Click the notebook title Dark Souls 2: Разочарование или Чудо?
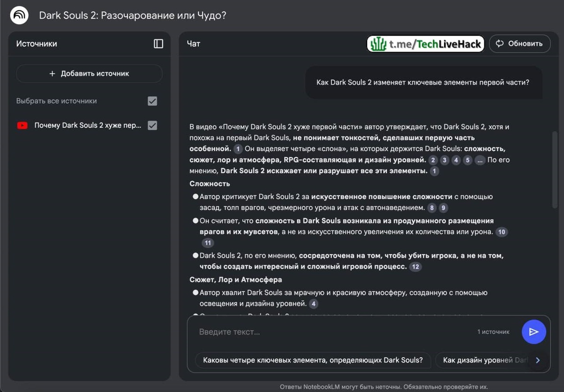Image resolution: width=564 pixels, height=392 pixels. (x=133, y=15)
